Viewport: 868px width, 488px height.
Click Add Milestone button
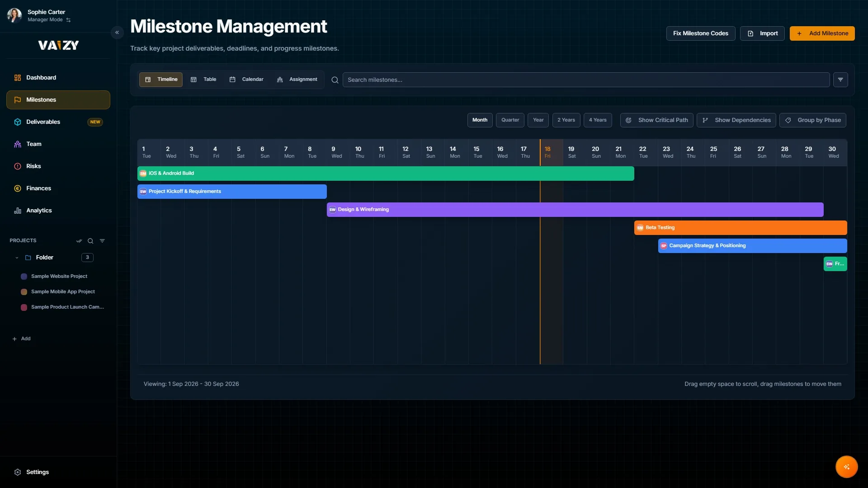coord(822,33)
